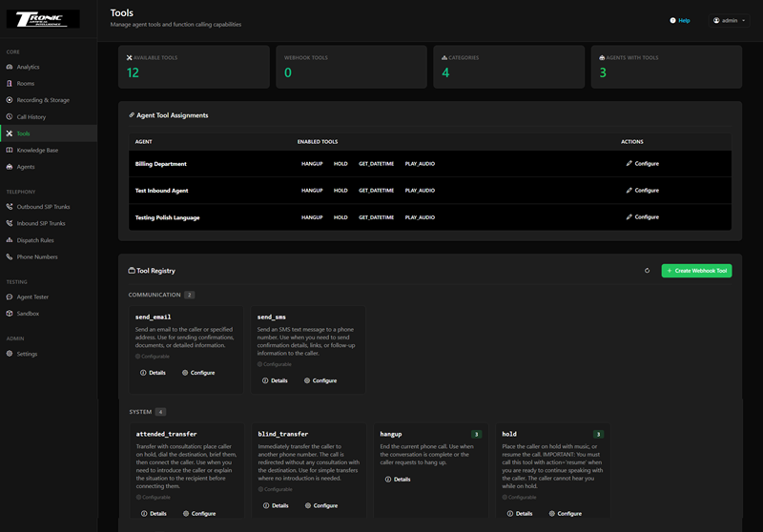Open Call History in sidebar
This screenshot has height=532, width=763.
[31, 117]
